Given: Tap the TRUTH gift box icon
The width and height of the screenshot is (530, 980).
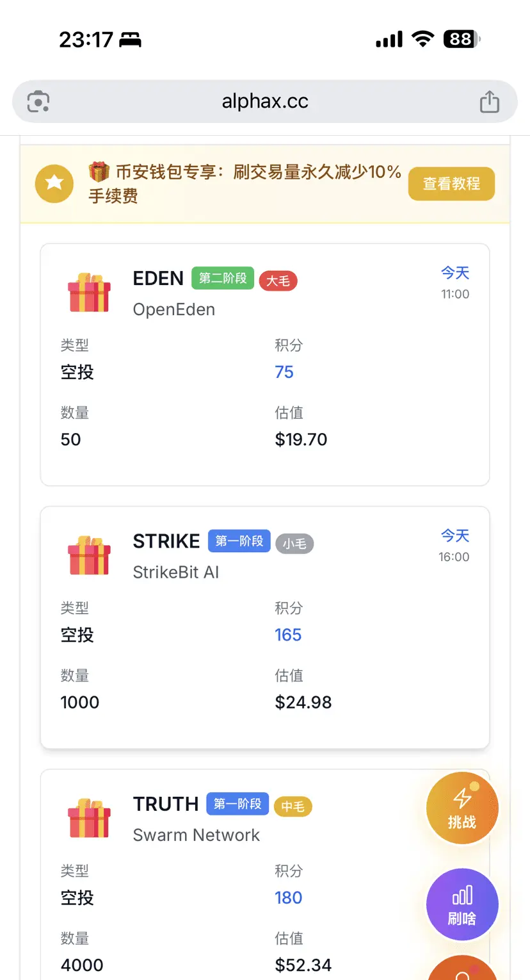Looking at the screenshot, I should point(89,819).
